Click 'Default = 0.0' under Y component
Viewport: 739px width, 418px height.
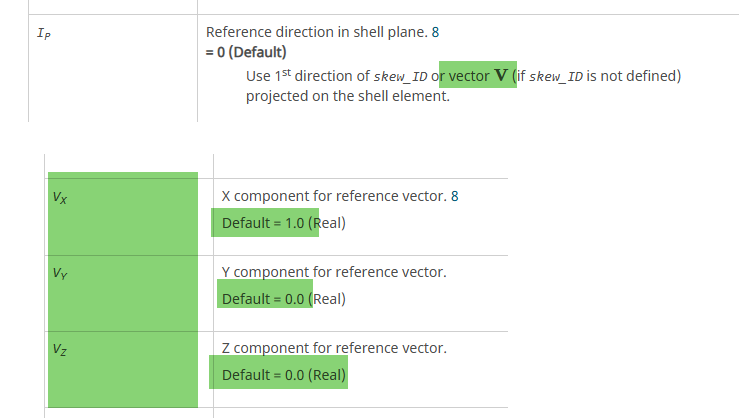pos(263,298)
